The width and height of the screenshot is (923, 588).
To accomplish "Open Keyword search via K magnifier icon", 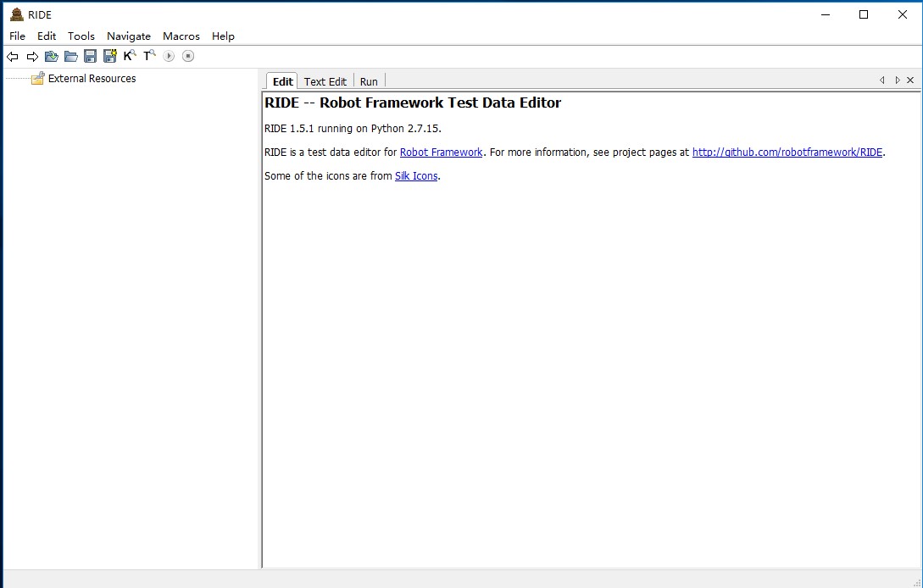I will pos(130,56).
